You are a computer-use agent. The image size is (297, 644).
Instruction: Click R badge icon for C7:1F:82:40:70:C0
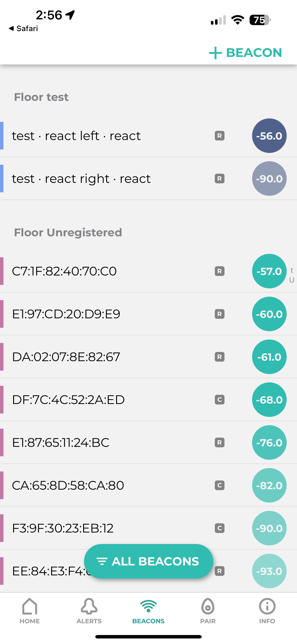(x=219, y=271)
